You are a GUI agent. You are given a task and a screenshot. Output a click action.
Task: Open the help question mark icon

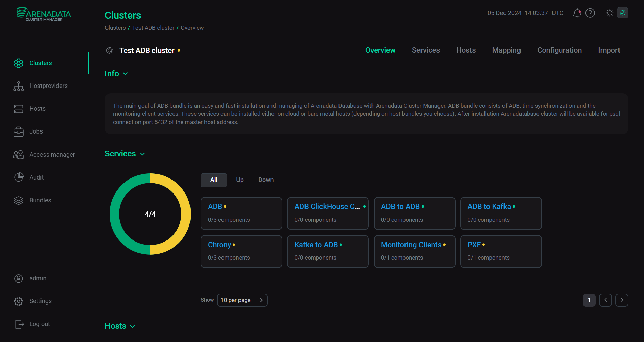(590, 13)
